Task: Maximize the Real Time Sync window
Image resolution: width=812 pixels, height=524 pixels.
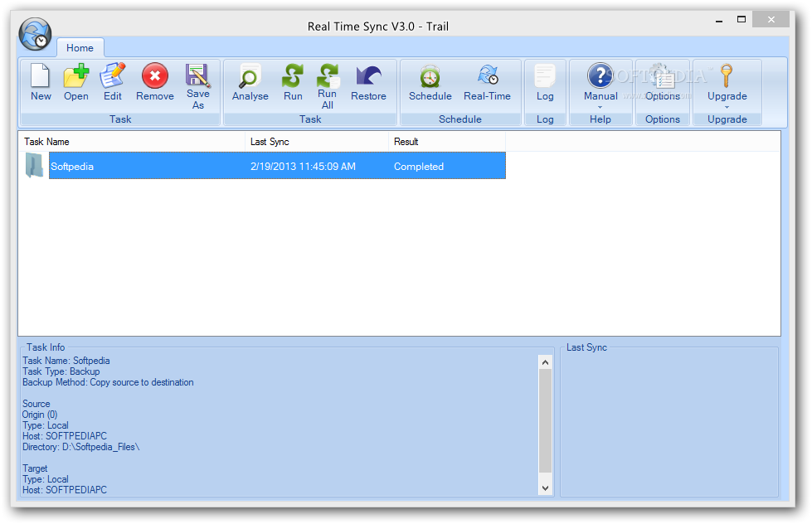Action: 741,20
